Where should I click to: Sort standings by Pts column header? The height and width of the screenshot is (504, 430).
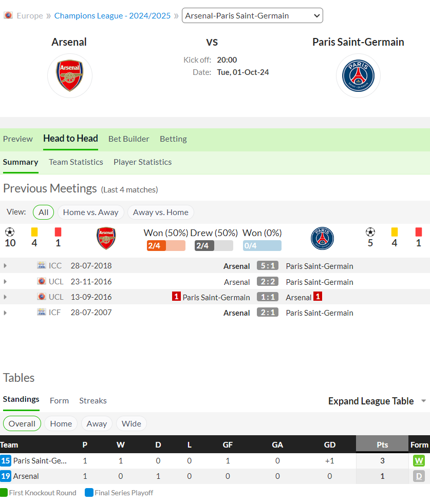pyautogui.click(x=382, y=444)
